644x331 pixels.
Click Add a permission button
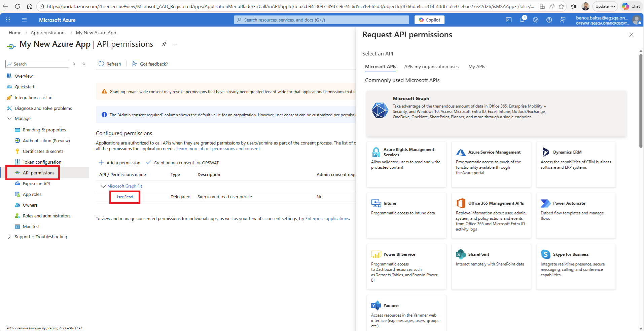click(119, 163)
